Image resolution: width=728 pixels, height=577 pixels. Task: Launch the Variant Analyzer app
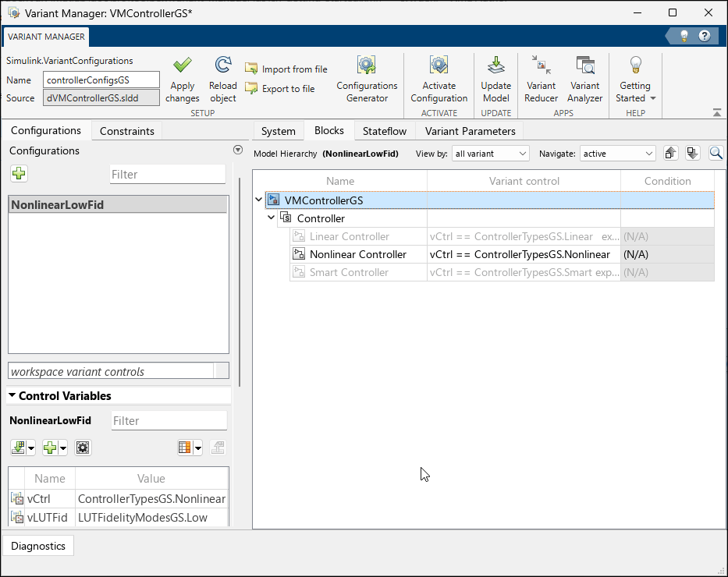point(585,80)
